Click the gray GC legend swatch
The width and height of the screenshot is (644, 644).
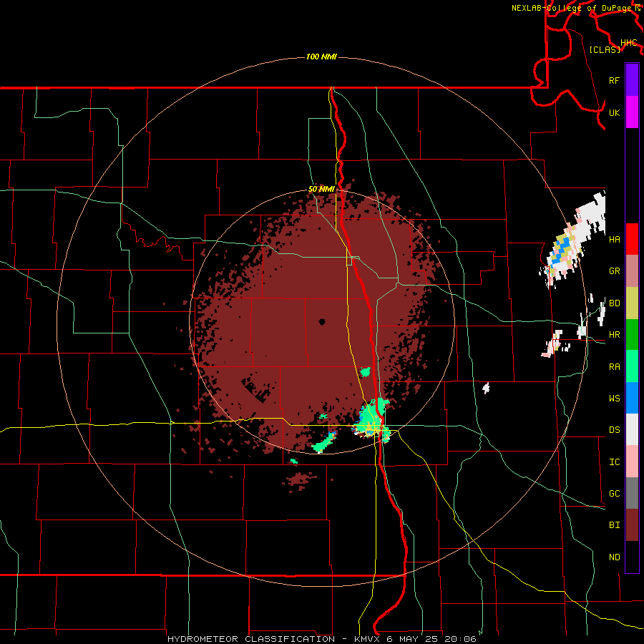point(632,493)
